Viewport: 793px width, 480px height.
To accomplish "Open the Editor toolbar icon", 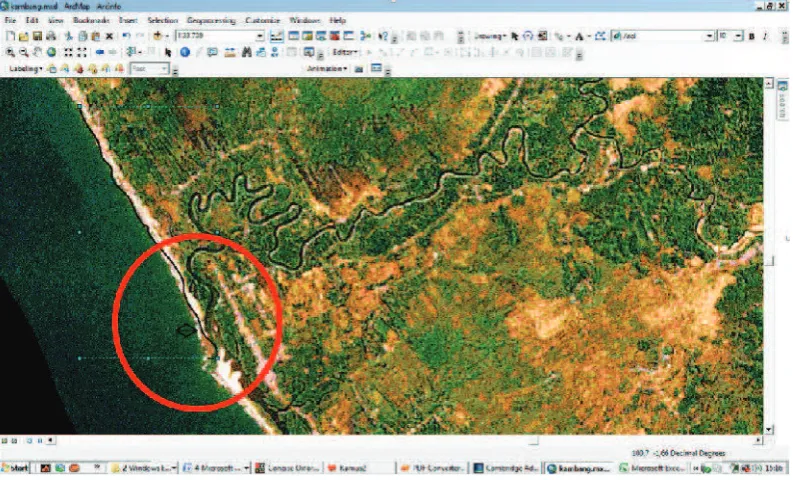I will click(x=277, y=36).
